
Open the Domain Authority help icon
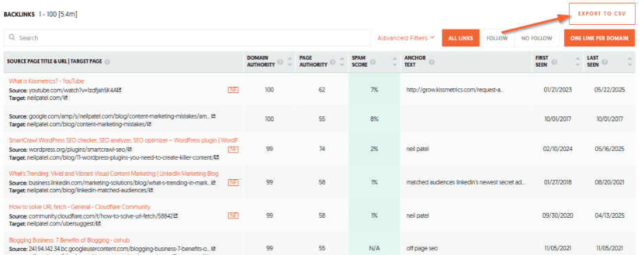click(x=280, y=63)
